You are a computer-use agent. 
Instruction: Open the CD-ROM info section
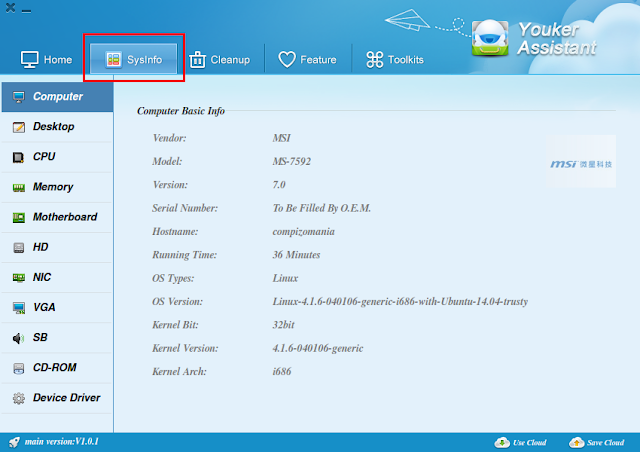point(57,368)
